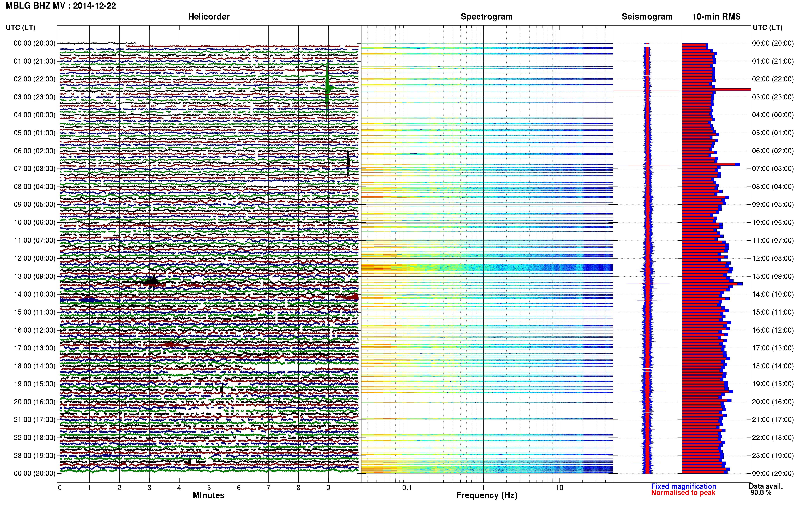Click '14:00 (10:00)' label beside the RMS panel
Viewport: 812px width, 508px height.
773,294
